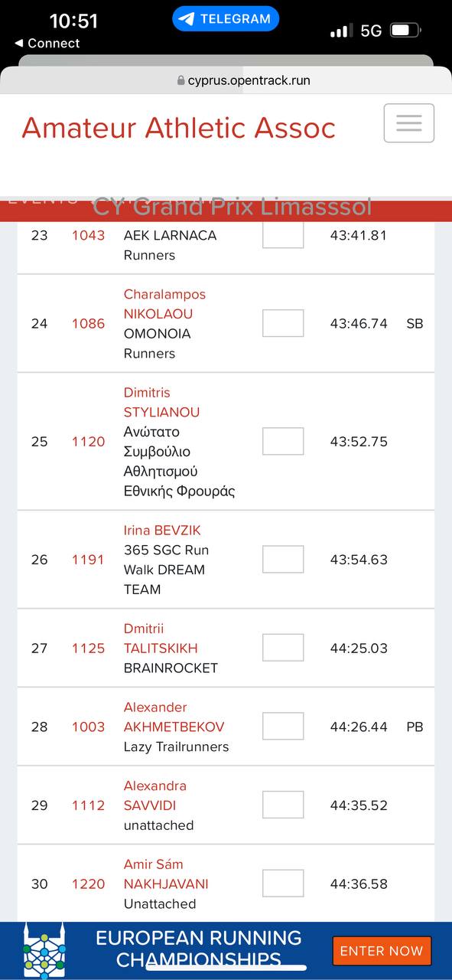
Task: Open Irina BEVZIK athlete profile
Action: coord(162,530)
